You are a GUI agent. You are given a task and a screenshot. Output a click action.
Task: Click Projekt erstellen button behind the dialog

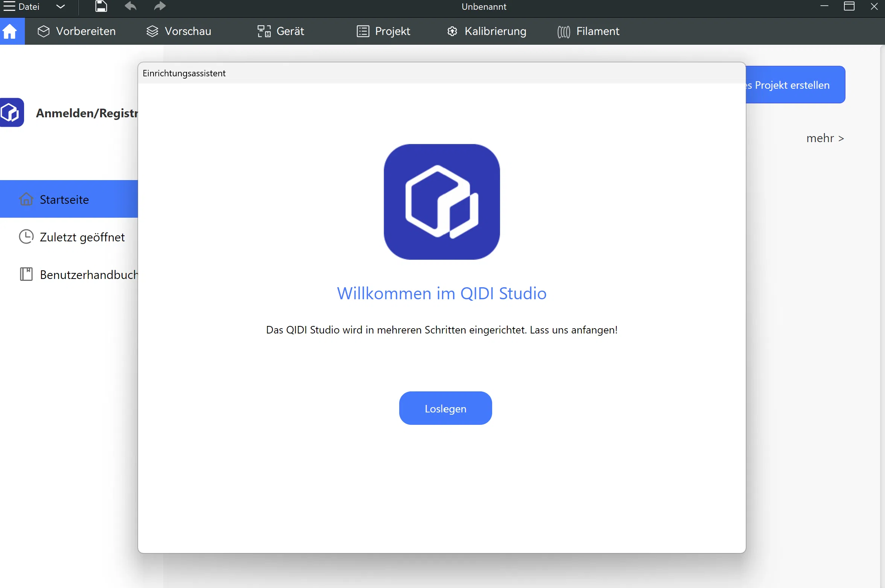[795, 85]
